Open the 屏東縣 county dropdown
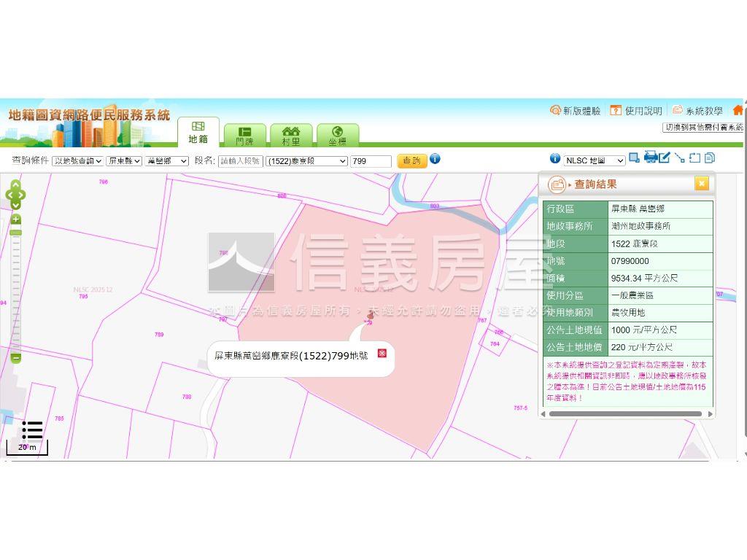 [124, 161]
